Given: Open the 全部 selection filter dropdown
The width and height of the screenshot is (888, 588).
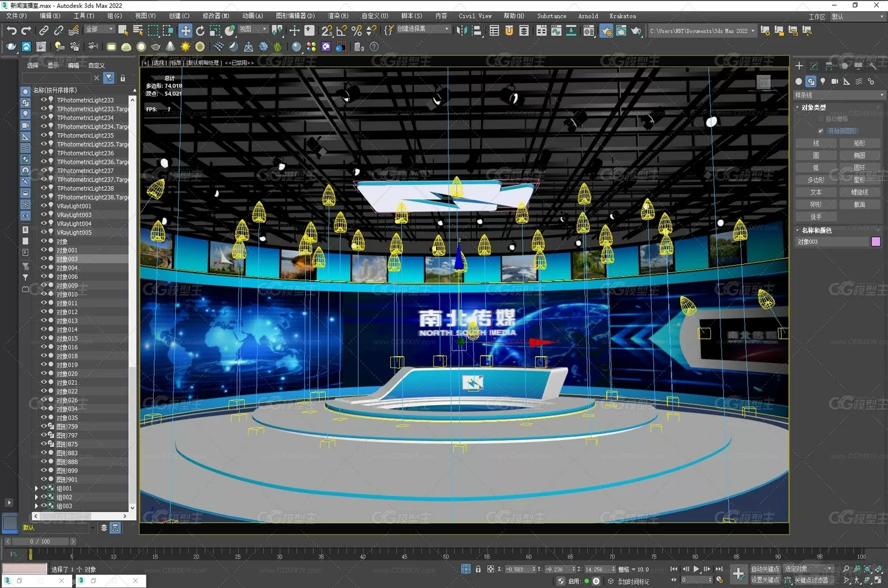Looking at the screenshot, I should point(100,29).
